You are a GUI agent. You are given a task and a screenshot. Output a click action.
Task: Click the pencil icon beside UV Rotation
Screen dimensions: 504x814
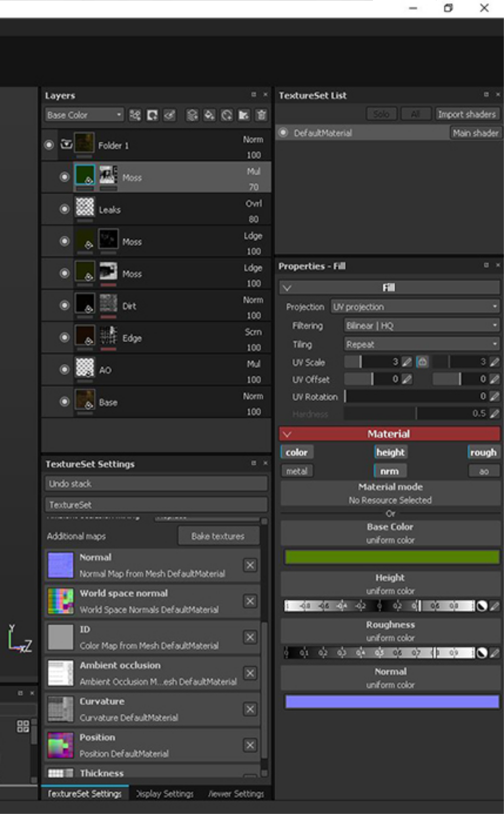pos(495,396)
